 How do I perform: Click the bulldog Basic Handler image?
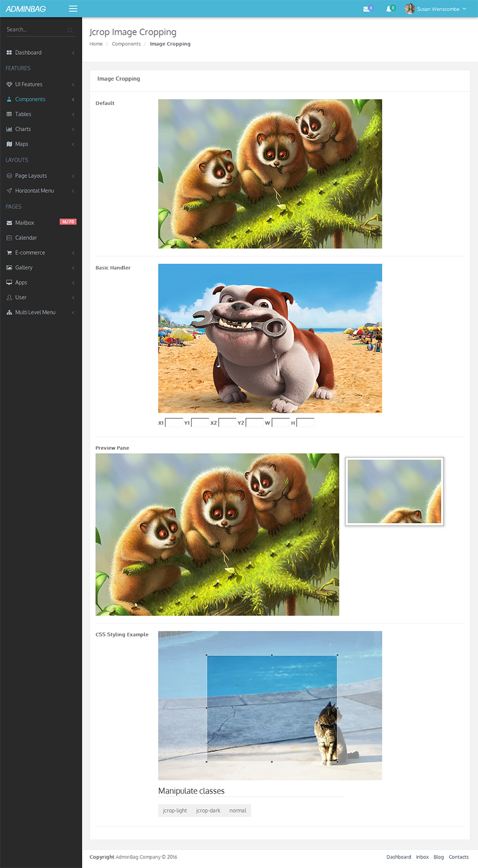tap(270, 338)
